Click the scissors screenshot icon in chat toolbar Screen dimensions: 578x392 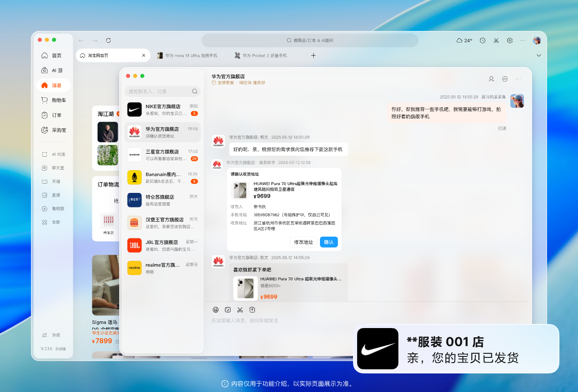(x=240, y=309)
